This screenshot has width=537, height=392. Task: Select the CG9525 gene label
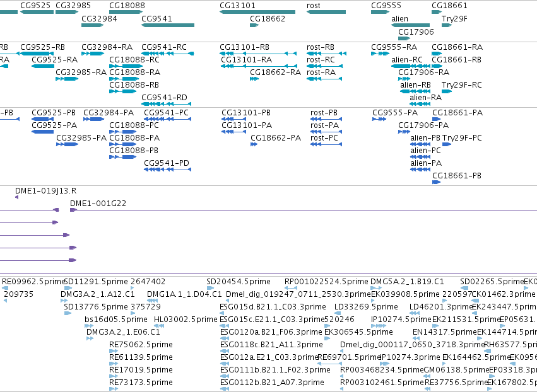click(35, 6)
